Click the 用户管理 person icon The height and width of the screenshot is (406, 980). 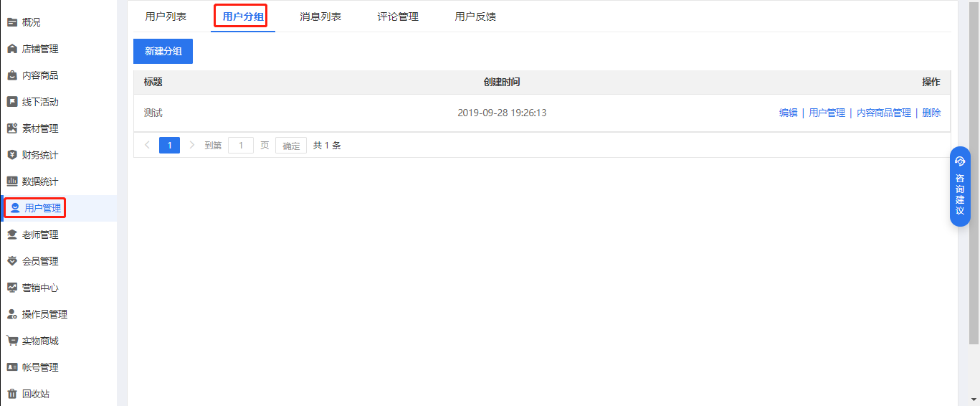click(15, 208)
